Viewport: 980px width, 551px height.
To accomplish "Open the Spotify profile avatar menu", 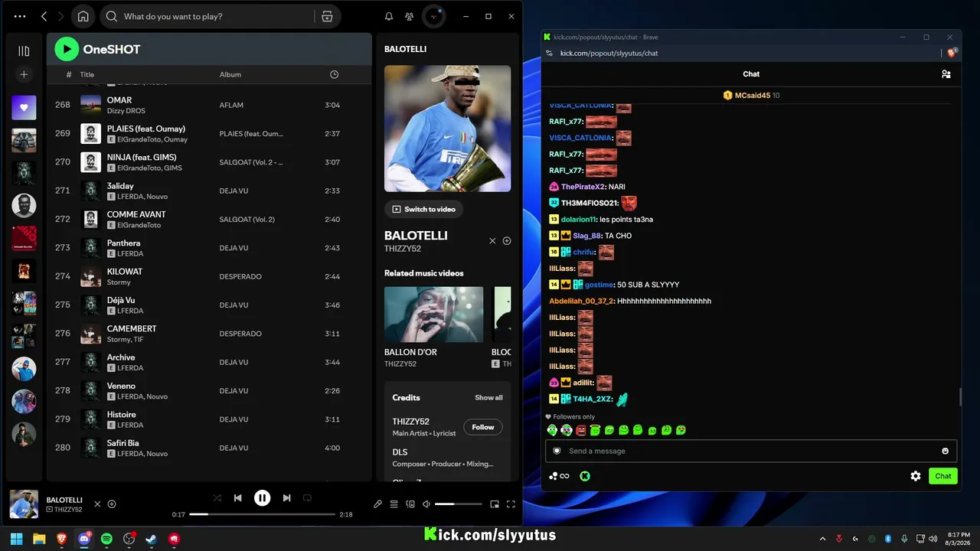I will (434, 16).
